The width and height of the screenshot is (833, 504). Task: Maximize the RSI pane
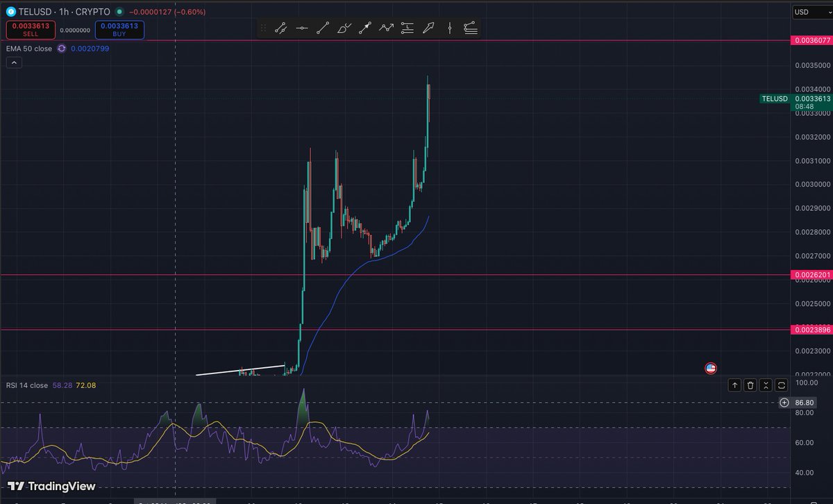[781, 385]
